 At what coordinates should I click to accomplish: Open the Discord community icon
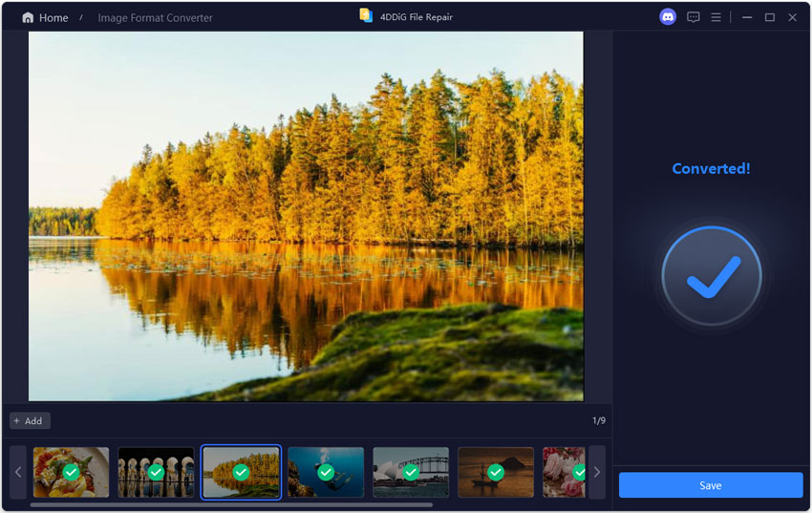[x=668, y=17]
